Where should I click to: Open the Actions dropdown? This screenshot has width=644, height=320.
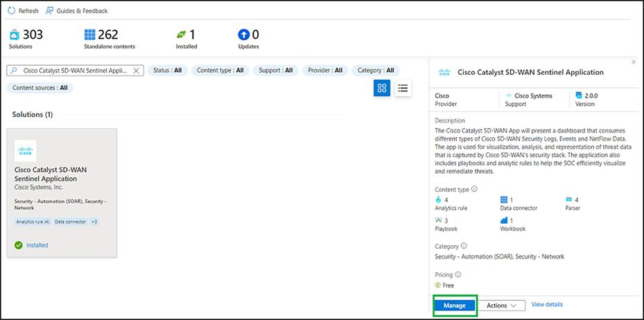click(503, 305)
